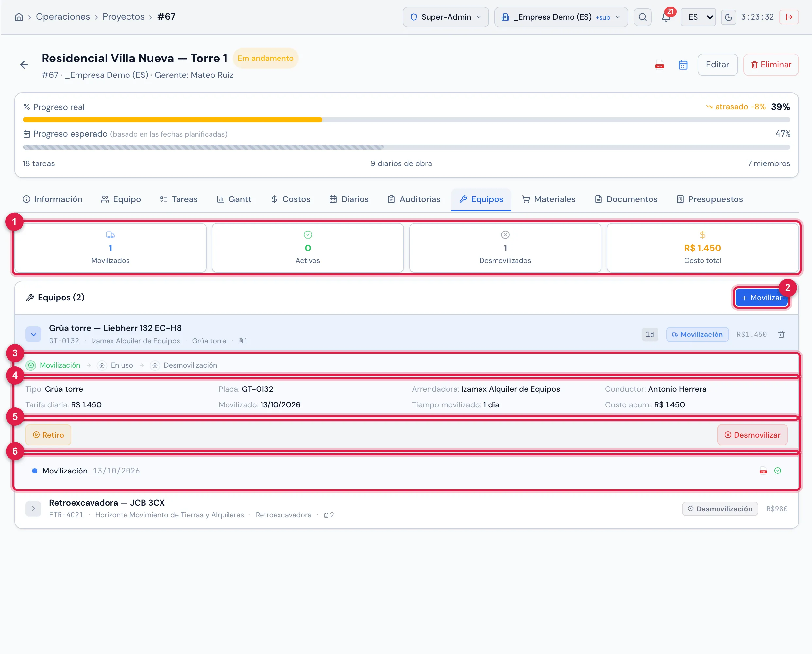The image size is (812, 654).
Task: Open the Super-Admin role dropdown
Action: click(x=446, y=17)
